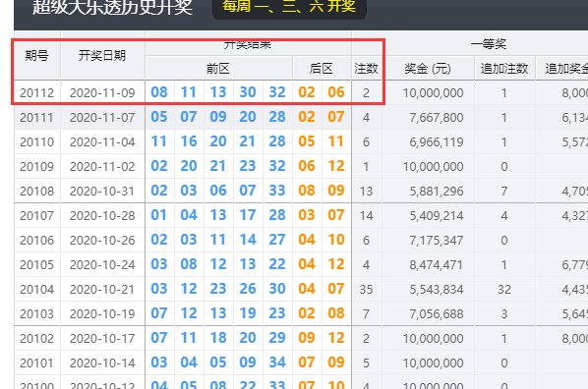
Task: Click blue number 22 in issue 20105
Action: tap(277, 264)
